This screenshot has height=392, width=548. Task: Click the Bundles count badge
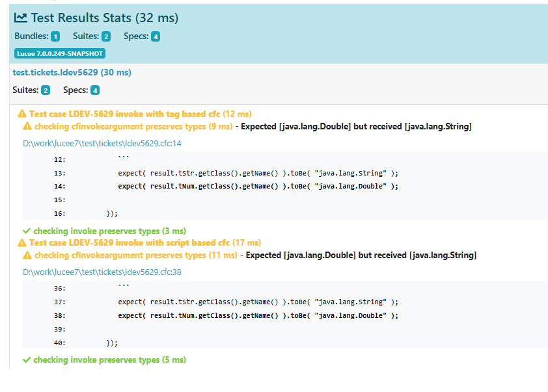coord(55,36)
